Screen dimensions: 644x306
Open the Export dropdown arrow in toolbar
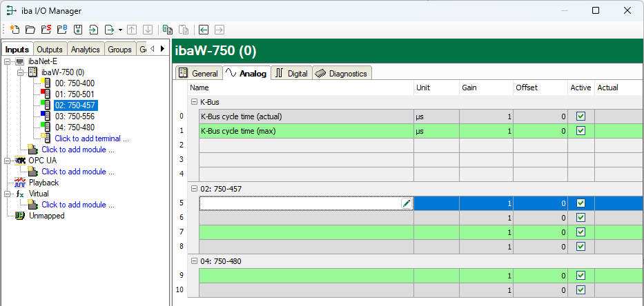tap(120, 30)
